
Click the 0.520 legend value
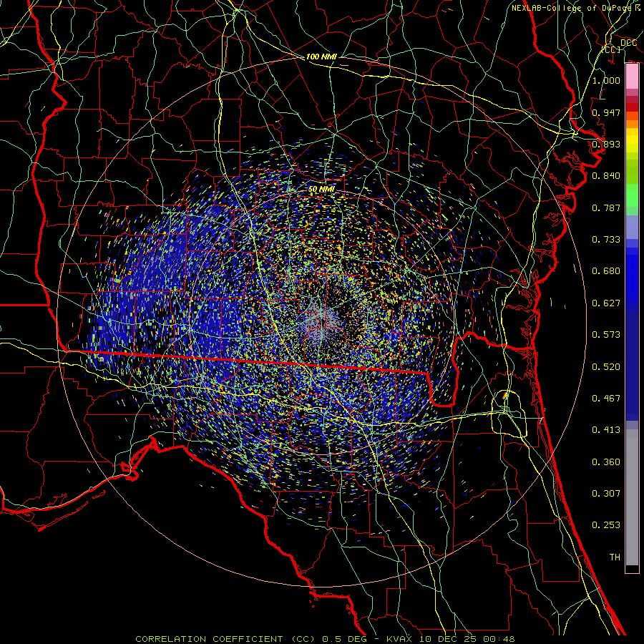coord(606,367)
